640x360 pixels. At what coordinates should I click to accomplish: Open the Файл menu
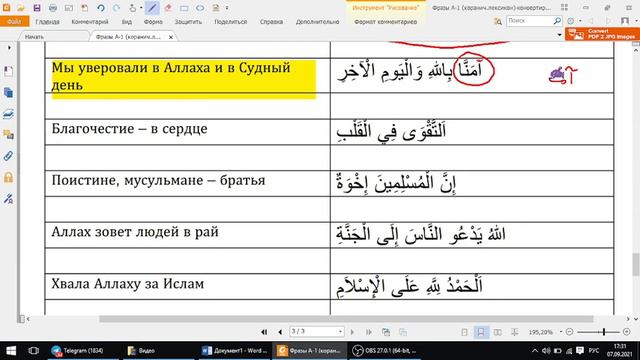click(14, 21)
